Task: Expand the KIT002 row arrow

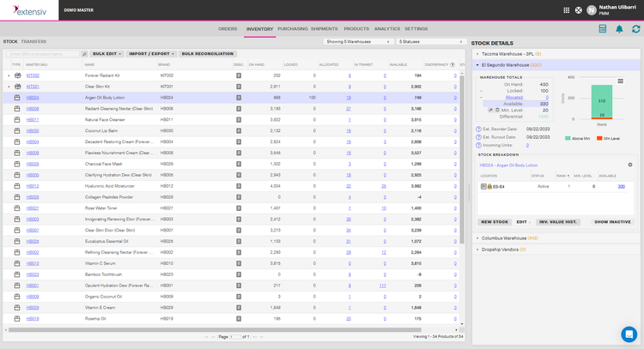Action: (x=9, y=75)
